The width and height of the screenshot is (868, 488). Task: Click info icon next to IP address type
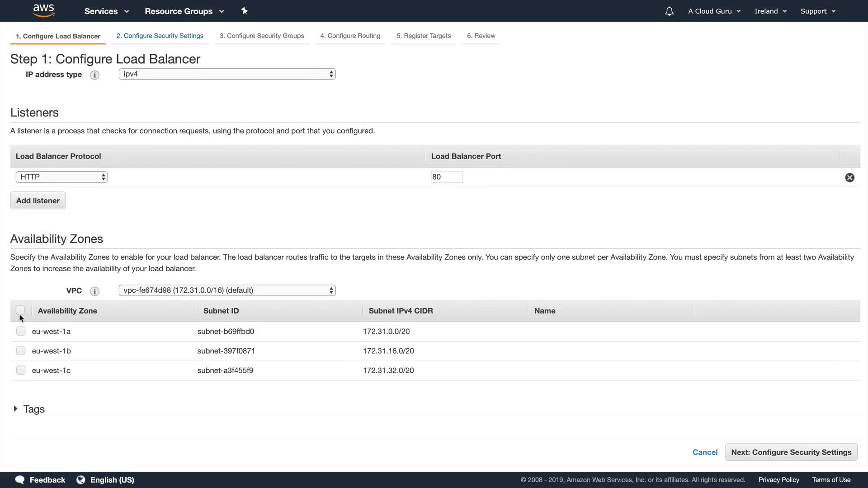[x=94, y=75]
